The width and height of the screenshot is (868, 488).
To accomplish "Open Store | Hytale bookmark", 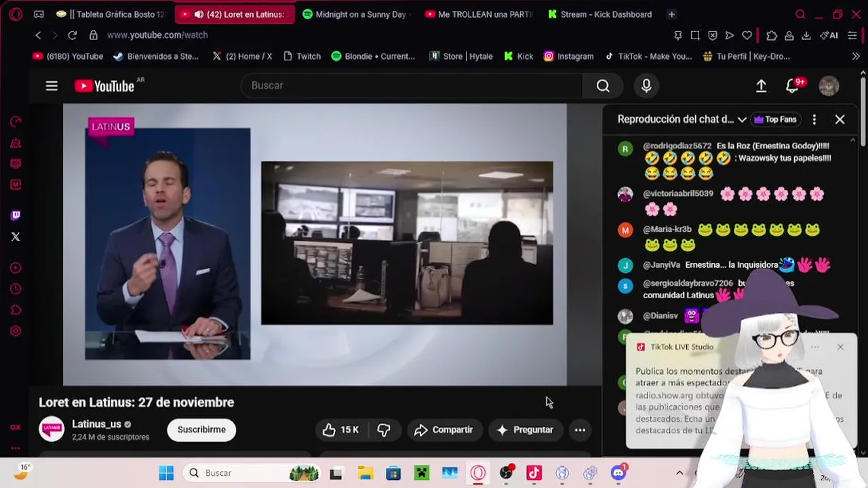I will point(461,56).
